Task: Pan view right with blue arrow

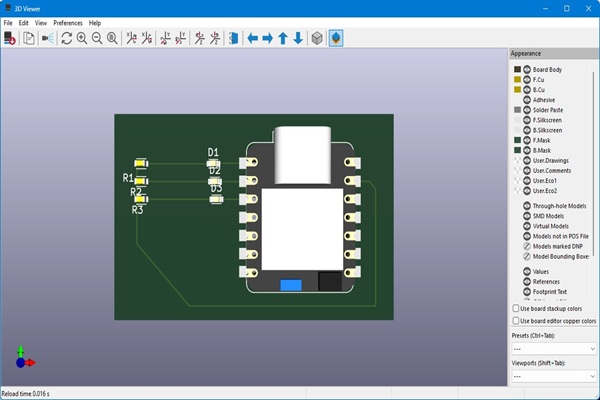Action: pyautogui.click(x=267, y=38)
